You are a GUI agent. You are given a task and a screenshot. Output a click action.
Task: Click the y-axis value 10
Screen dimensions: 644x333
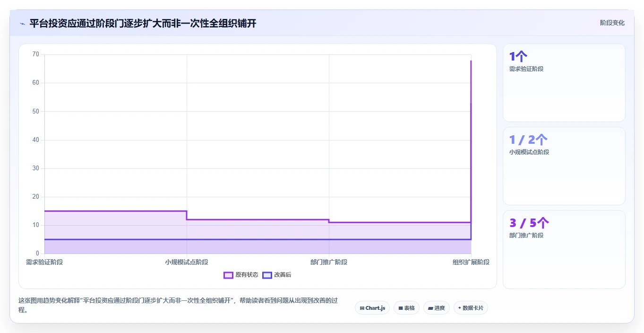click(x=35, y=225)
